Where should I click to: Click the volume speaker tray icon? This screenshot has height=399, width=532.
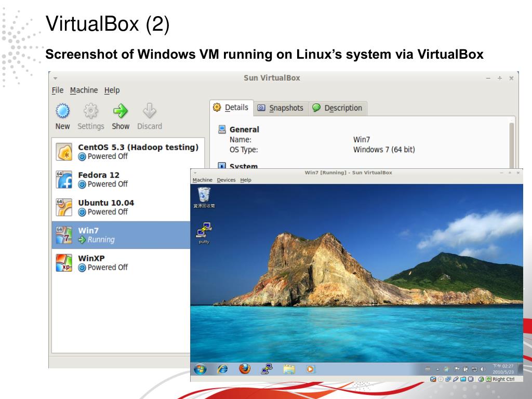[483, 369]
